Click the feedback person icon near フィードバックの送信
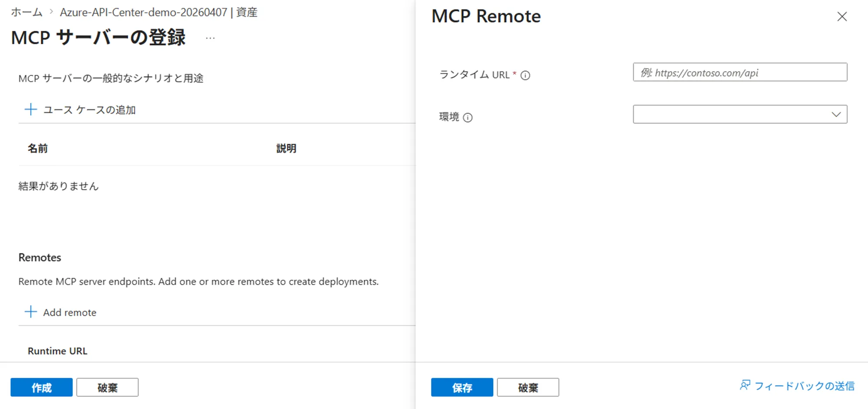The width and height of the screenshot is (868, 409). click(745, 385)
